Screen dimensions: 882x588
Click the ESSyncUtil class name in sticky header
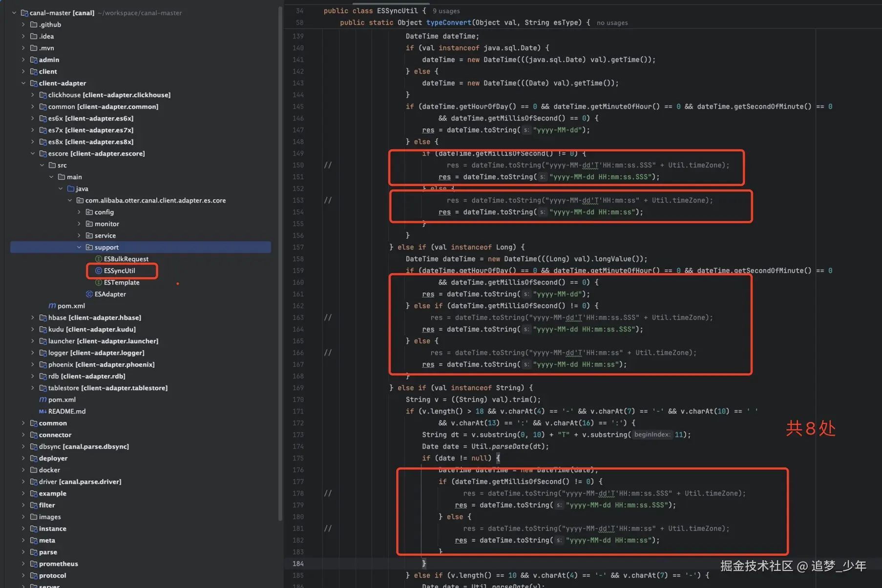397,11
